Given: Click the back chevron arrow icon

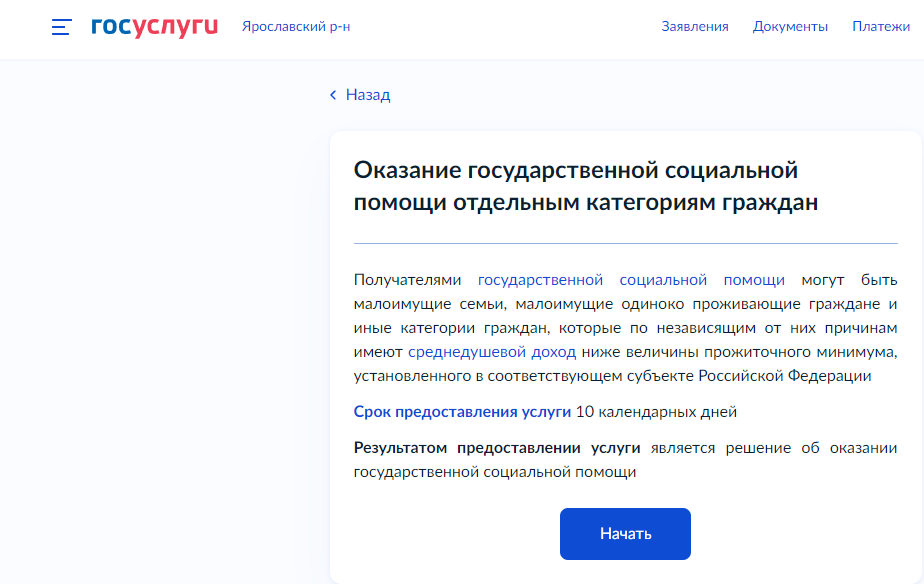Looking at the screenshot, I should (333, 95).
